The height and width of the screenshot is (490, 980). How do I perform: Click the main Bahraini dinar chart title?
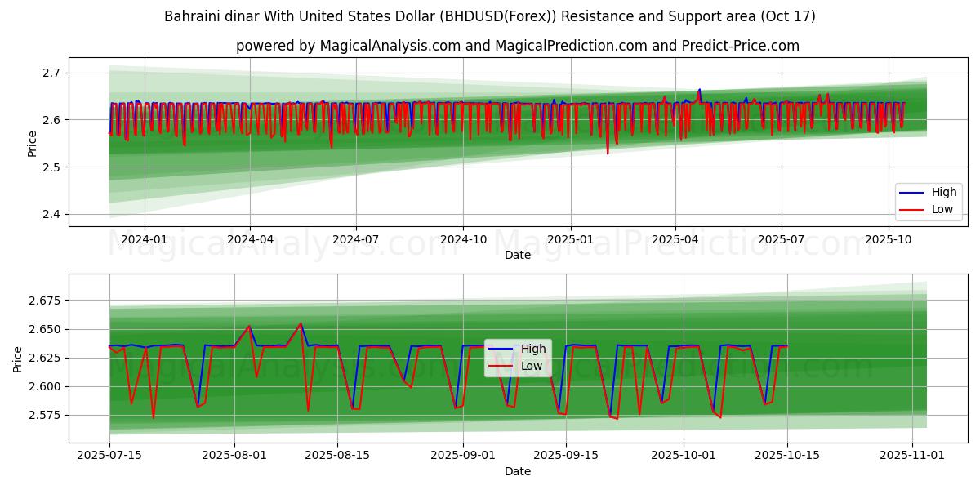click(490, 16)
